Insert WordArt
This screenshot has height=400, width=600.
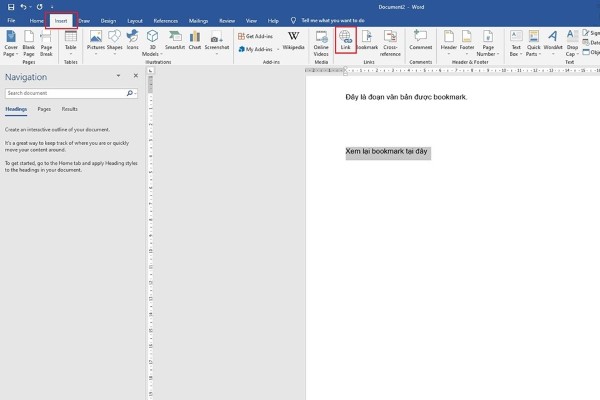pos(553,42)
